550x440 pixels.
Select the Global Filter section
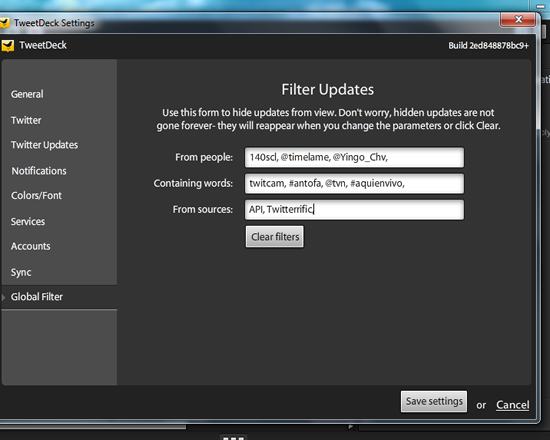(x=37, y=297)
